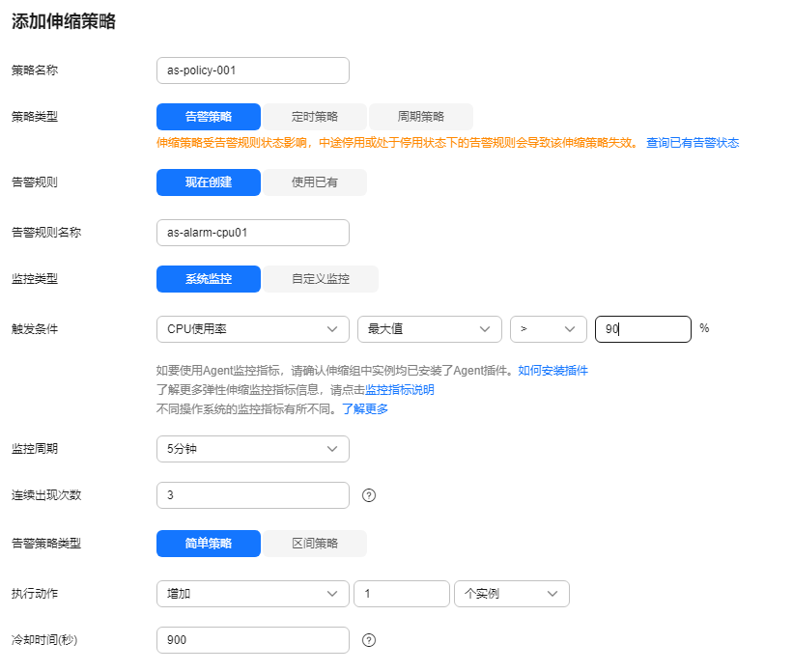The height and width of the screenshot is (672, 793).
Task: Select 自定义监控 monitoring type
Action: 321,279
